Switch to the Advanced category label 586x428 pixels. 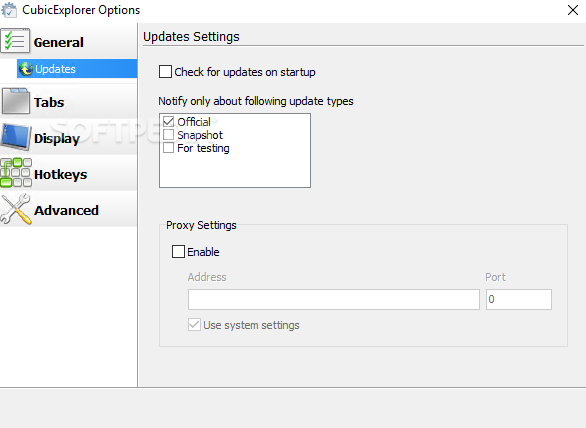pos(67,210)
